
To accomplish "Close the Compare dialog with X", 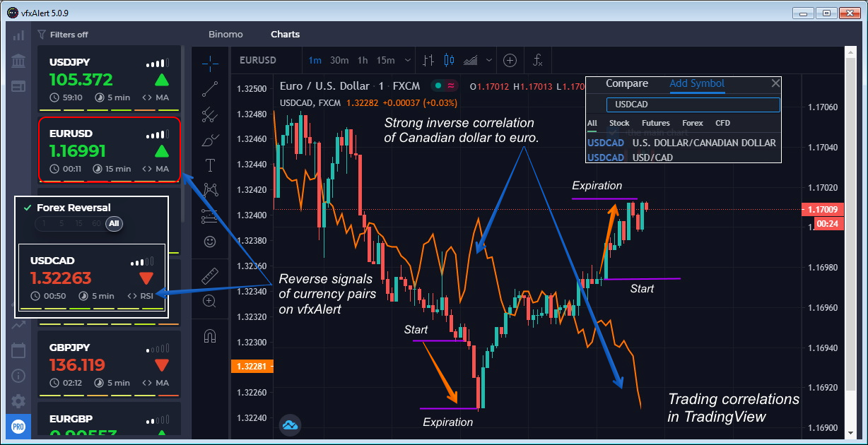I will 775,83.
